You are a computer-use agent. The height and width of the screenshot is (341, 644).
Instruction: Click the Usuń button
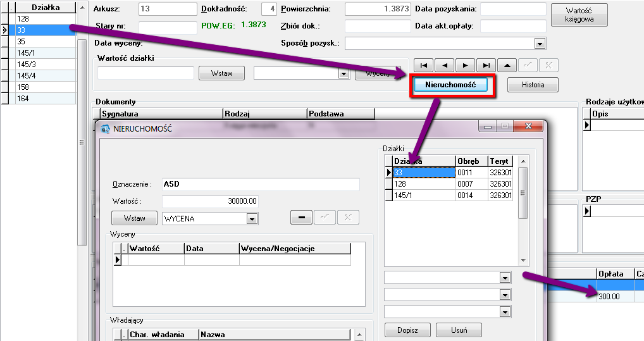[x=459, y=330]
